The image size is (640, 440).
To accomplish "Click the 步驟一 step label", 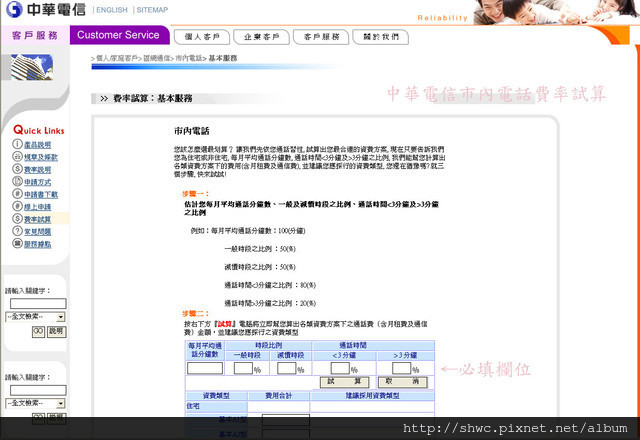I will (x=196, y=194).
